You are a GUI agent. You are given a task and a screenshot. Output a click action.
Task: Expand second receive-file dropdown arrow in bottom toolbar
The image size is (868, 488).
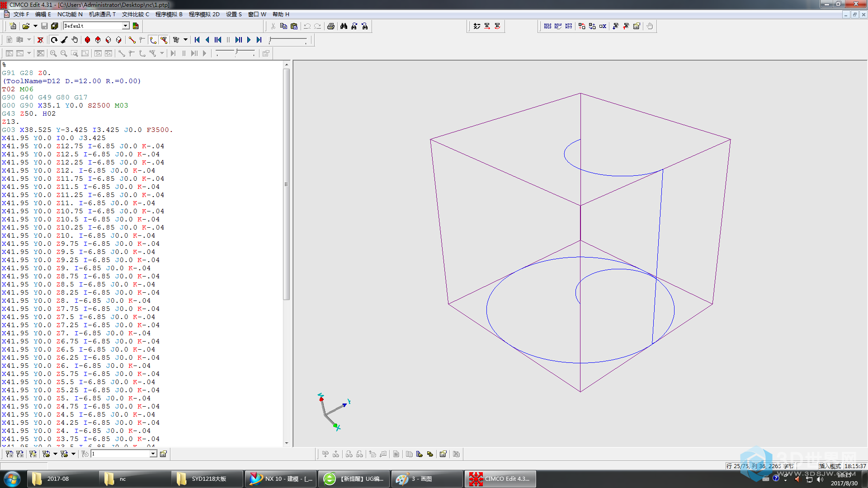(73, 454)
